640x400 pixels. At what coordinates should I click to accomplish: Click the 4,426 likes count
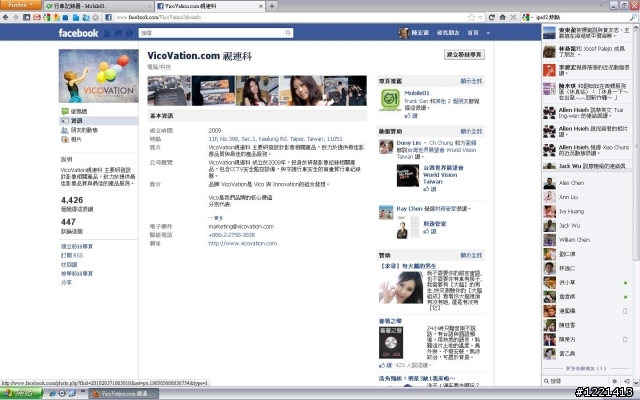click(x=72, y=200)
